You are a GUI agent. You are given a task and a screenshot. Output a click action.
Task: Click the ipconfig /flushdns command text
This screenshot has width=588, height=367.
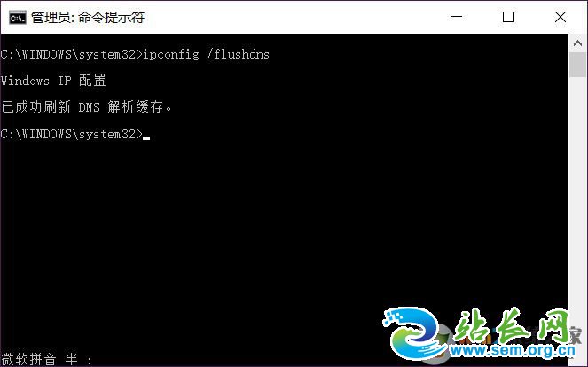pyautogui.click(x=207, y=54)
